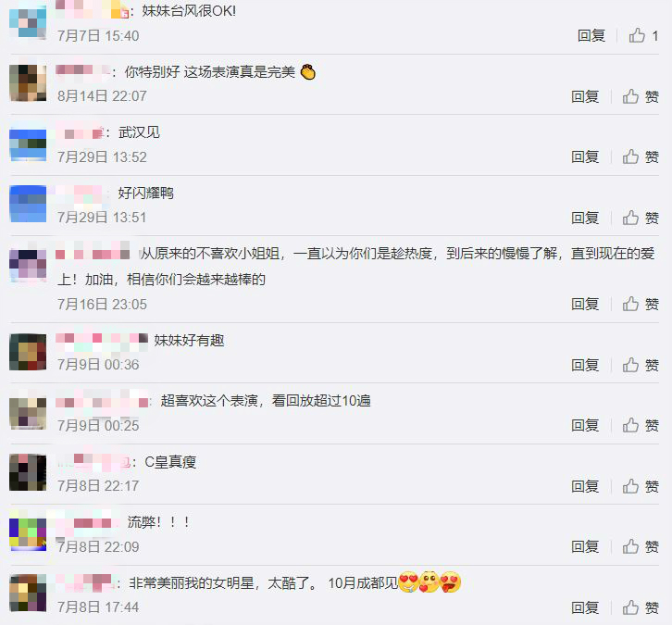672x625 pixels.
Task: Like the comment '你特别好 这场表演真是完美'
Action: pos(641,96)
